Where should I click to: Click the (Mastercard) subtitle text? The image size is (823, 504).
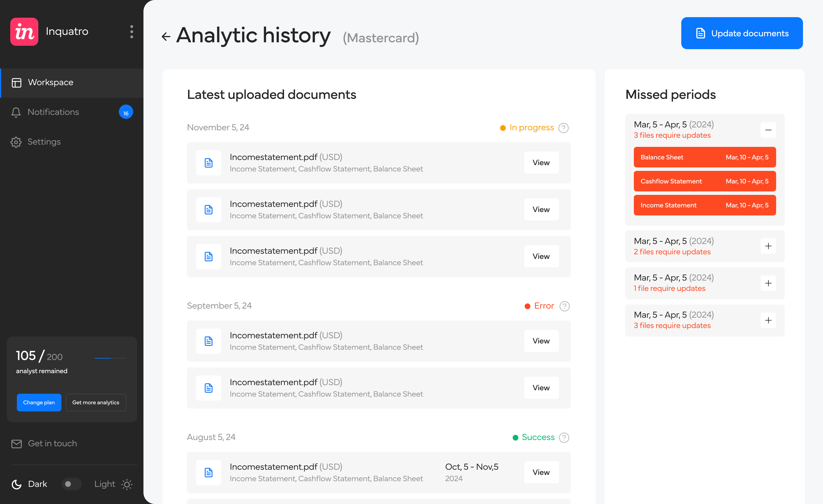click(381, 38)
